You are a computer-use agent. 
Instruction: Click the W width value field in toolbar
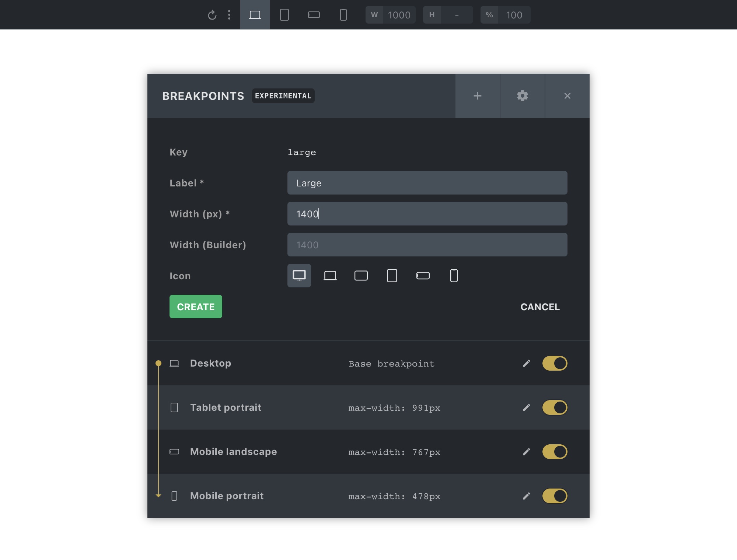(399, 15)
